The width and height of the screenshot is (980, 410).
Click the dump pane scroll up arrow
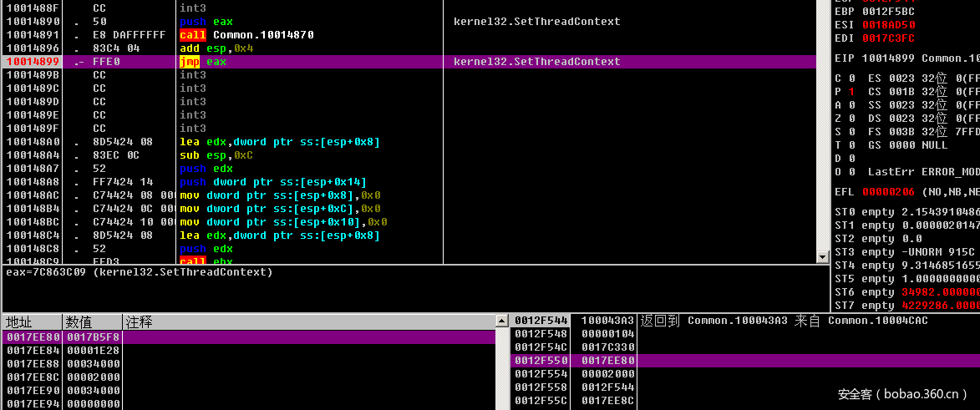501,321
